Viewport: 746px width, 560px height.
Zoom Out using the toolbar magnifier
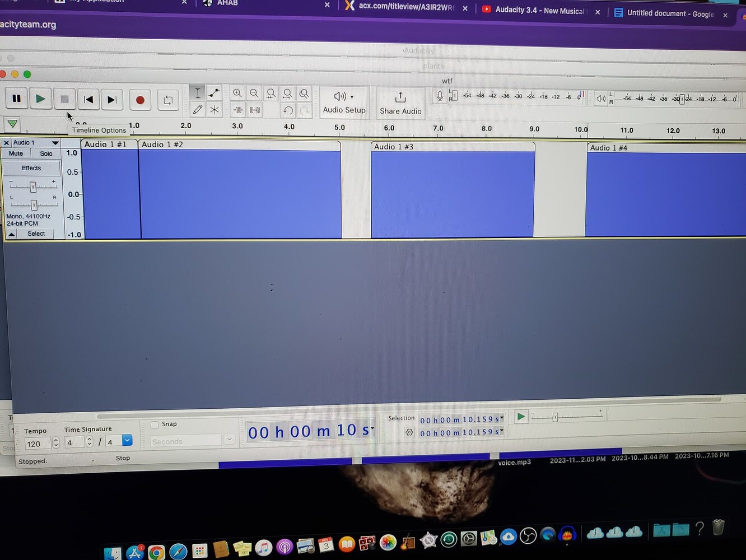point(254,93)
